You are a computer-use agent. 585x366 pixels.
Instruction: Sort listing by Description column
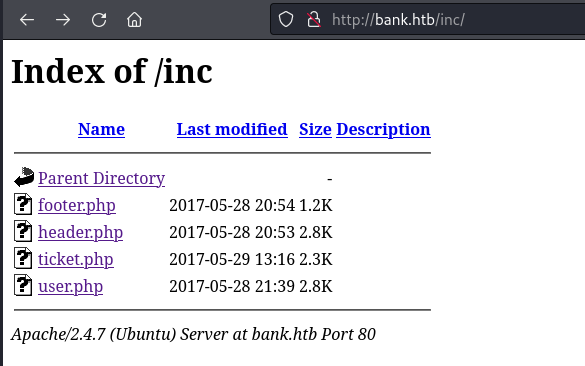click(x=383, y=129)
